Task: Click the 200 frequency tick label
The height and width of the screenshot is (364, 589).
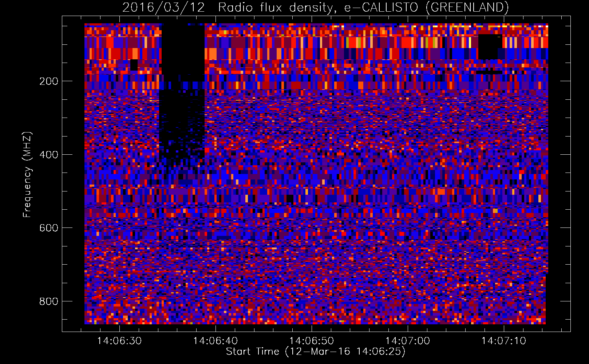Action: coord(49,81)
